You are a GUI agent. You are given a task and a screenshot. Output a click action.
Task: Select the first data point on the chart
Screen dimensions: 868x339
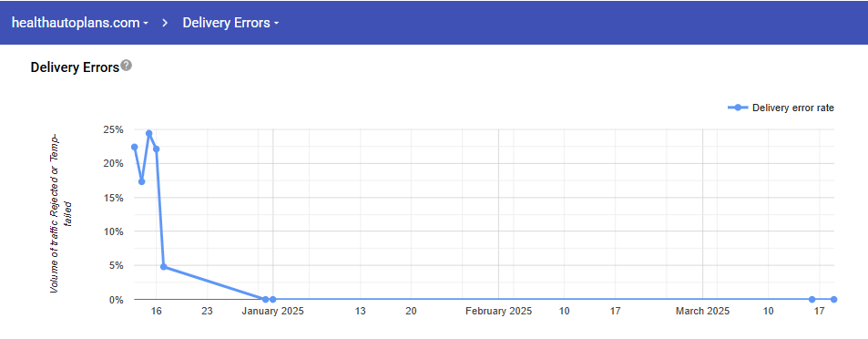pyautogui.click(x=135, y=147)
